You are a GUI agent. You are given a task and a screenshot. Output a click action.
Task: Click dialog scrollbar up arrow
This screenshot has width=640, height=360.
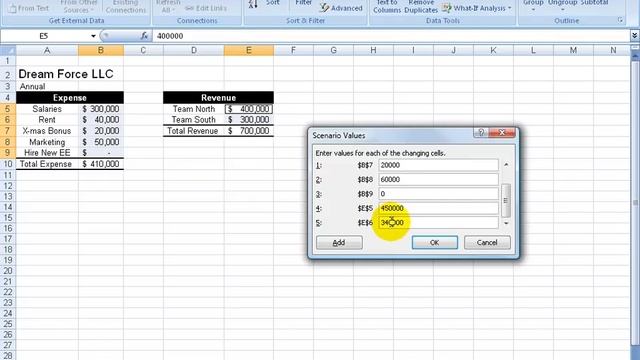(506, 165)
